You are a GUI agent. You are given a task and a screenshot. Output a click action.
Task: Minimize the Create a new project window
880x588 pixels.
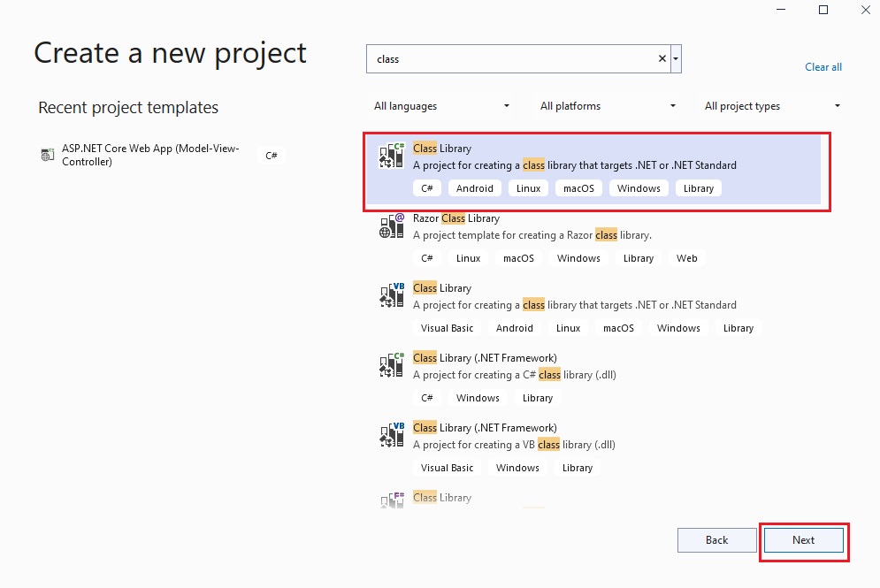coord(781,10)
